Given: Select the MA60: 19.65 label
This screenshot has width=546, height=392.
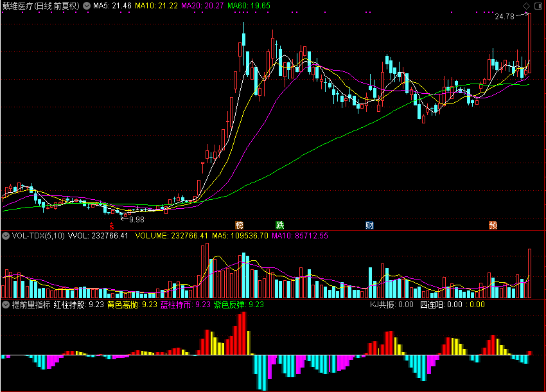Looking at the screenshot, I should click(249, 6).
